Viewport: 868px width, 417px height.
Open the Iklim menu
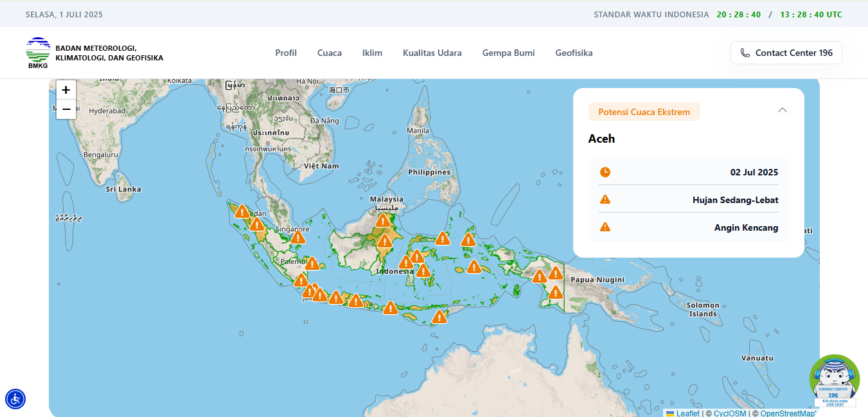pyautogui.click(x=372, y=53)
